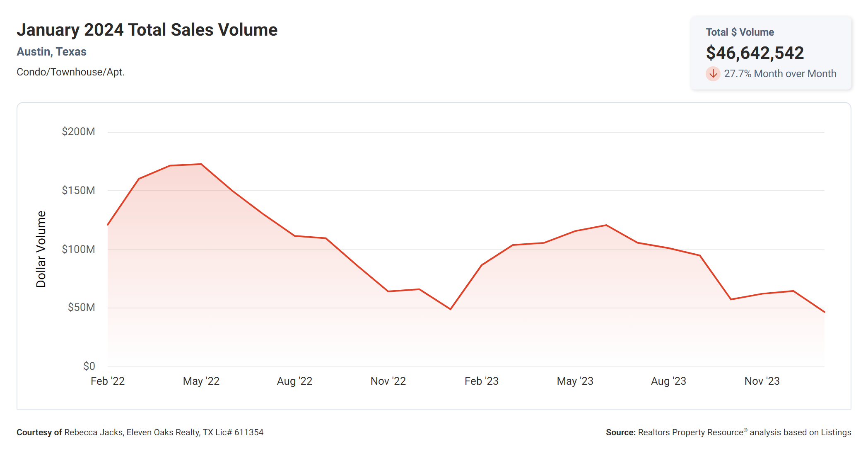Click the May '23 x-axis label
This screenshot has height=456, width=868.
(575, 381)
